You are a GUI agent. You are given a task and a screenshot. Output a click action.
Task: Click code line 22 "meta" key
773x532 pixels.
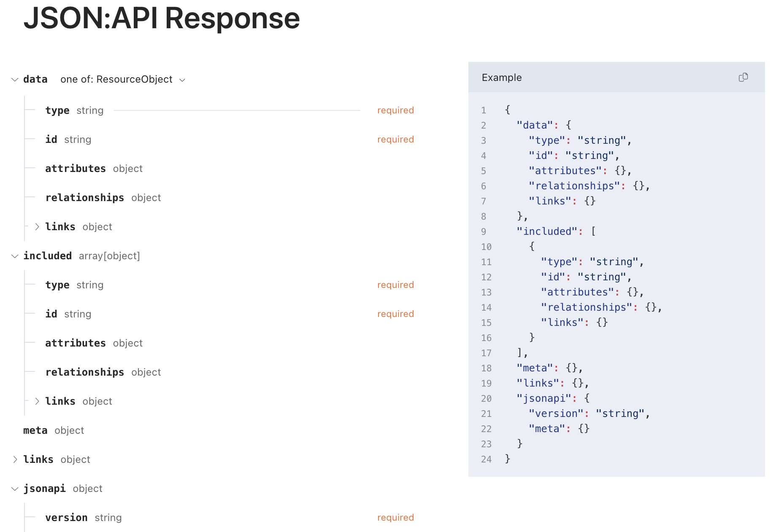tap(547, 429)
